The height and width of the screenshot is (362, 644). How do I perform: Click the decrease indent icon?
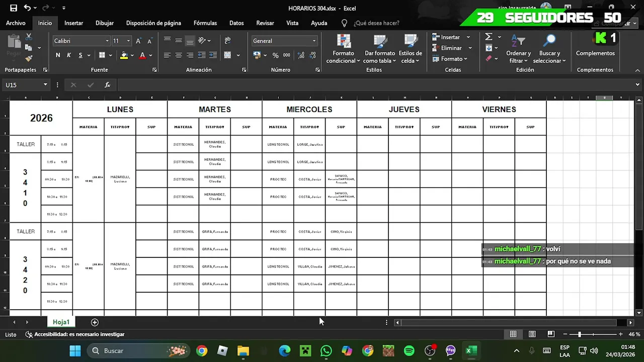(201, 55)
